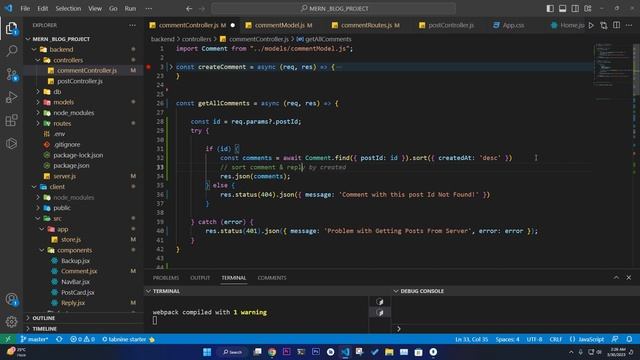Open Chrome from the taskbar

pos(272,352)
